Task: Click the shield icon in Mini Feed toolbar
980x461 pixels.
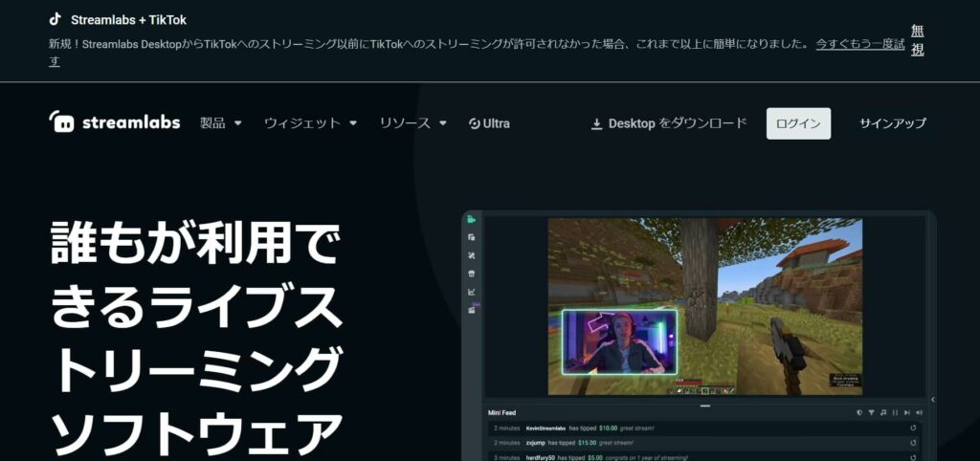Action: 859,413
